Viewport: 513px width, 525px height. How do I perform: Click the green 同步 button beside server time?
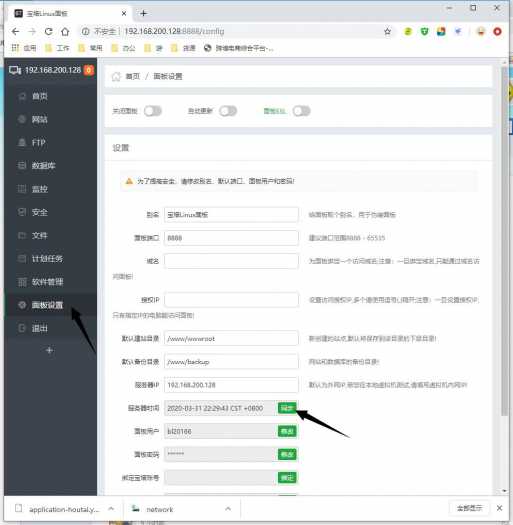coord(287,408)
